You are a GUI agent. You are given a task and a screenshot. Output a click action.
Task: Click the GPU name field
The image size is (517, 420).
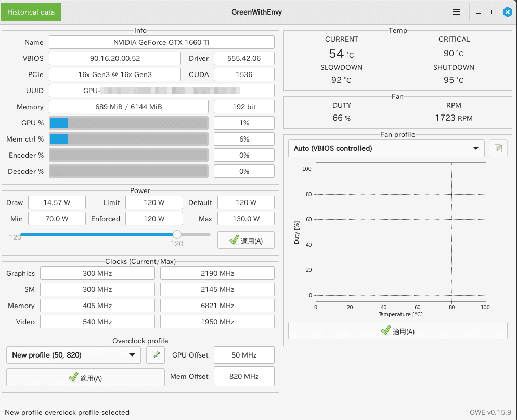coord(162,42)
